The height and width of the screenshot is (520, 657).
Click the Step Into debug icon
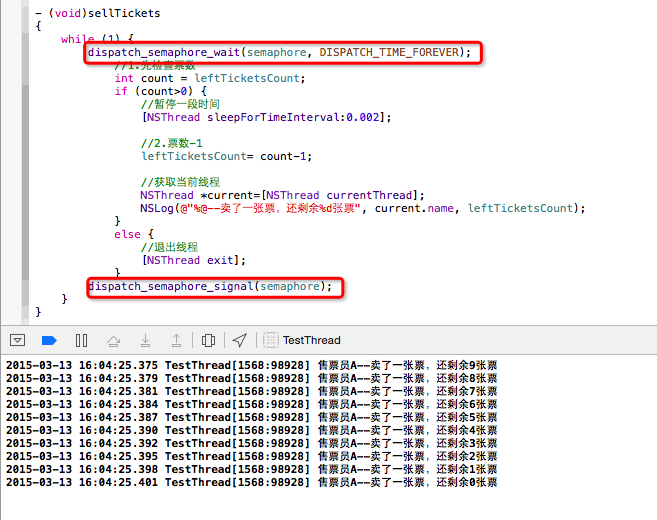click(x=145, y=340)
